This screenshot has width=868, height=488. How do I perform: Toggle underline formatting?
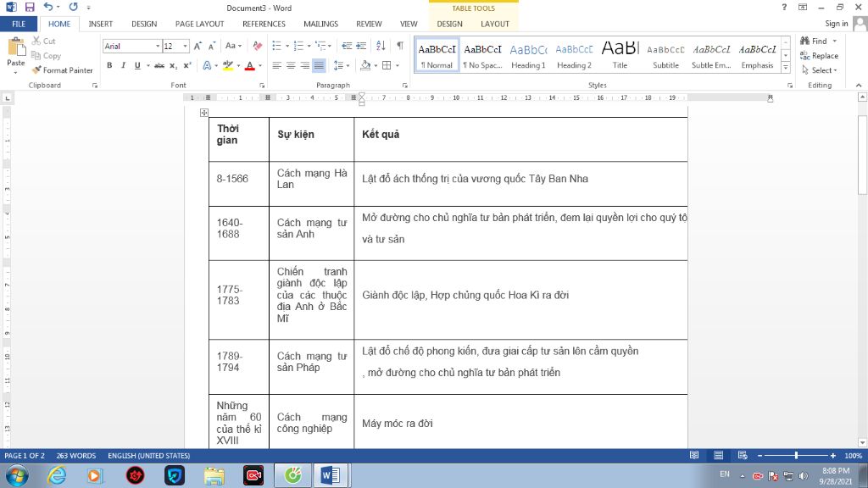(137, 65)
